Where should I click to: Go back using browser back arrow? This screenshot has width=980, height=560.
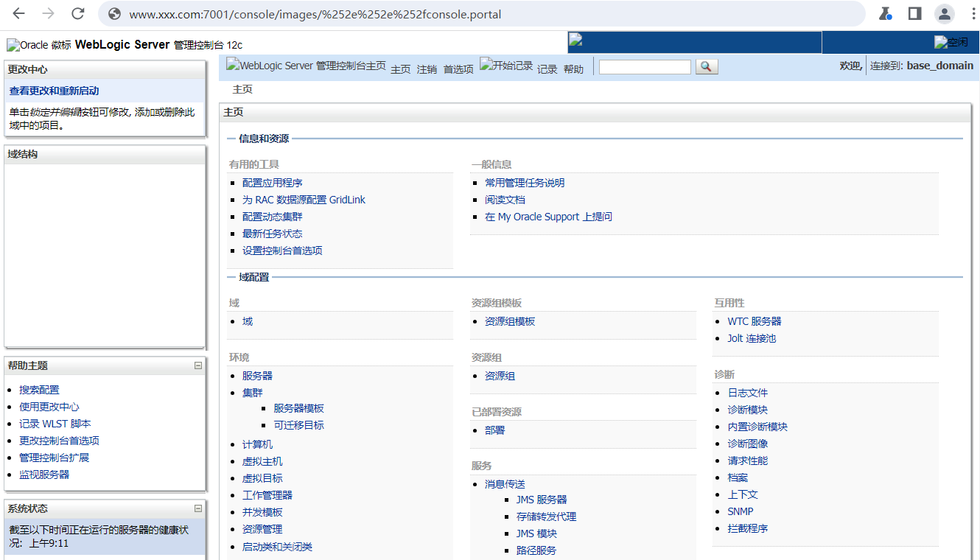click(19, 13)
